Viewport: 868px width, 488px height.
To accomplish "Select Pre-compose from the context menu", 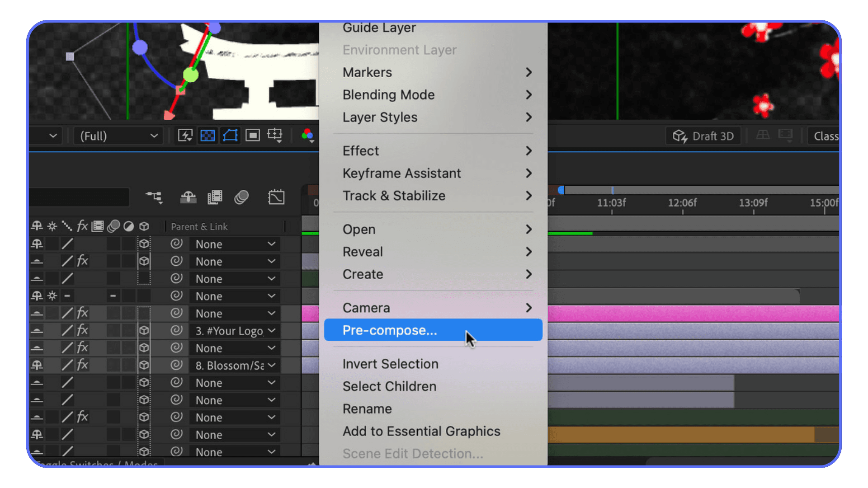I will click(390, 330).
